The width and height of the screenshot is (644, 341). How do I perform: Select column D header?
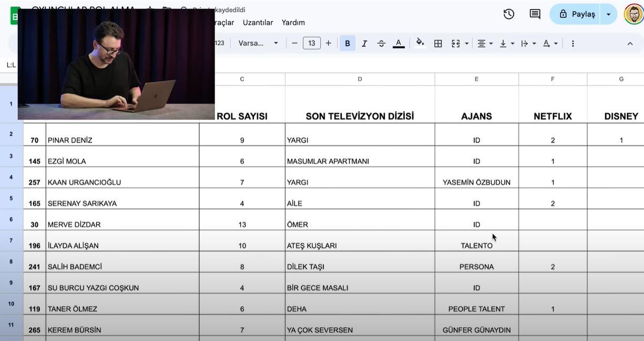click(360, 79)
